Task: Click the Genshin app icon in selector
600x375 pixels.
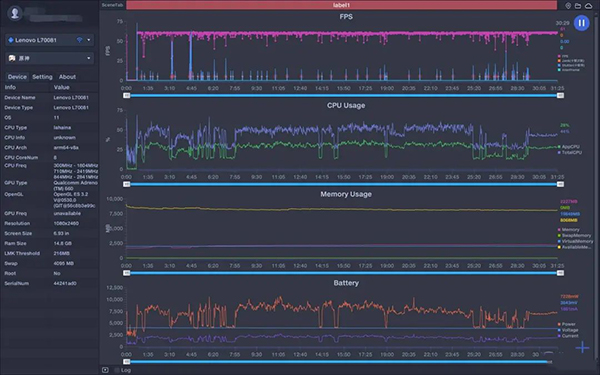Action: point(12,58)
